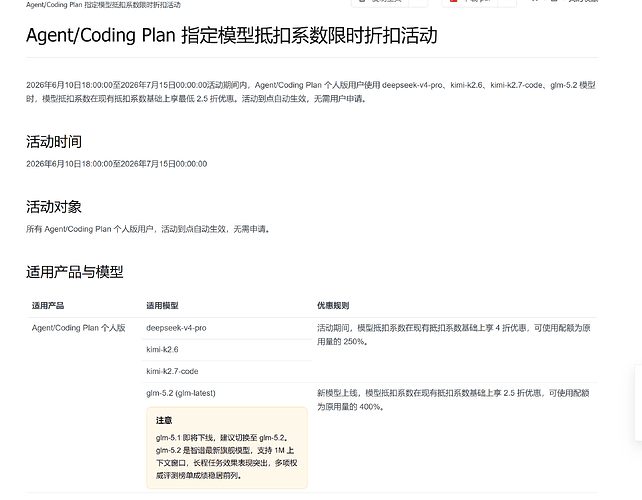The height and width of the screenshot is (500, 642).
Task: Click the kimi-k2.7-code table cell
Action: coord(172,371)
